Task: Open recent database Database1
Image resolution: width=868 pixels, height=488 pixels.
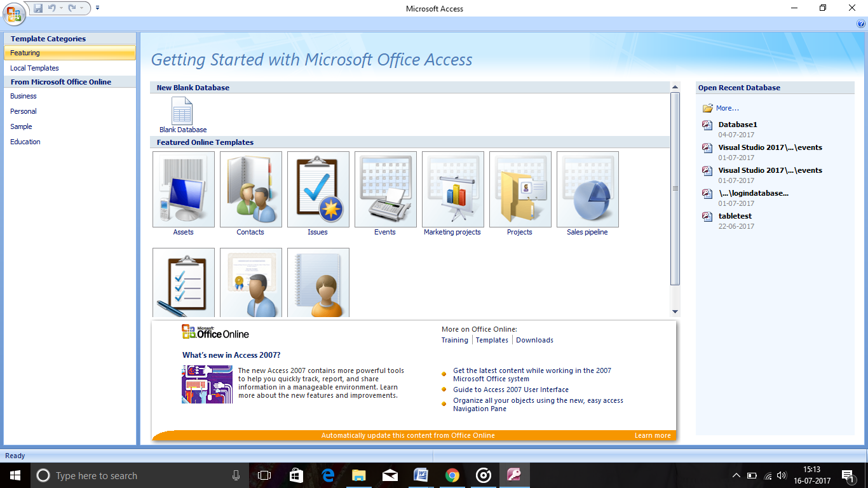Action: coord(738,125)
